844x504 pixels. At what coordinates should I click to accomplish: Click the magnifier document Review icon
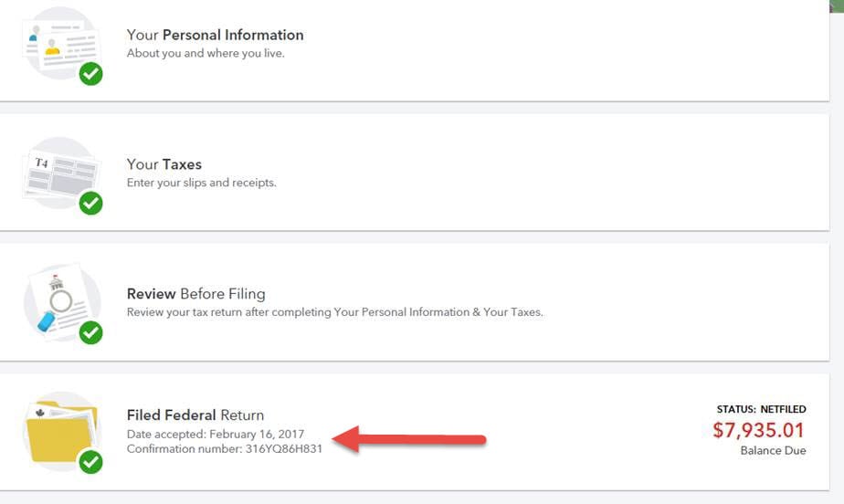coord(61,302)
